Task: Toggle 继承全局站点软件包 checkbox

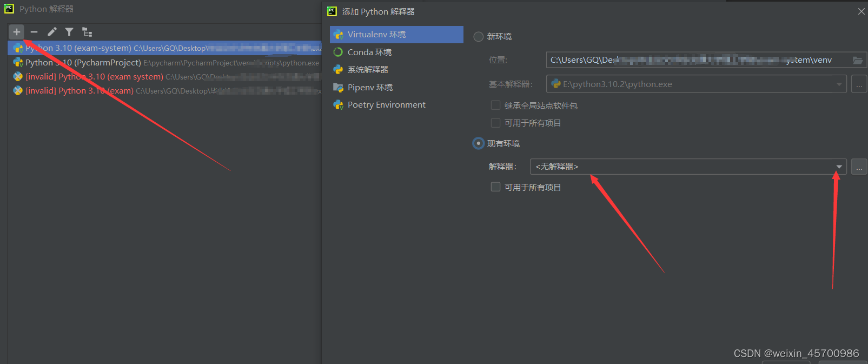Action: click(x=495, y=105)
